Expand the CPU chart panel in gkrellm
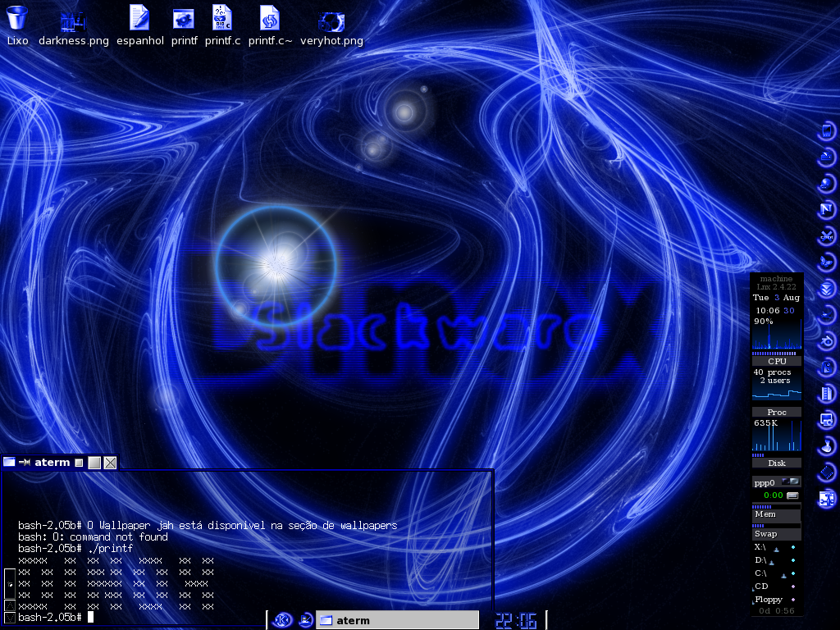 coord(777,361)
